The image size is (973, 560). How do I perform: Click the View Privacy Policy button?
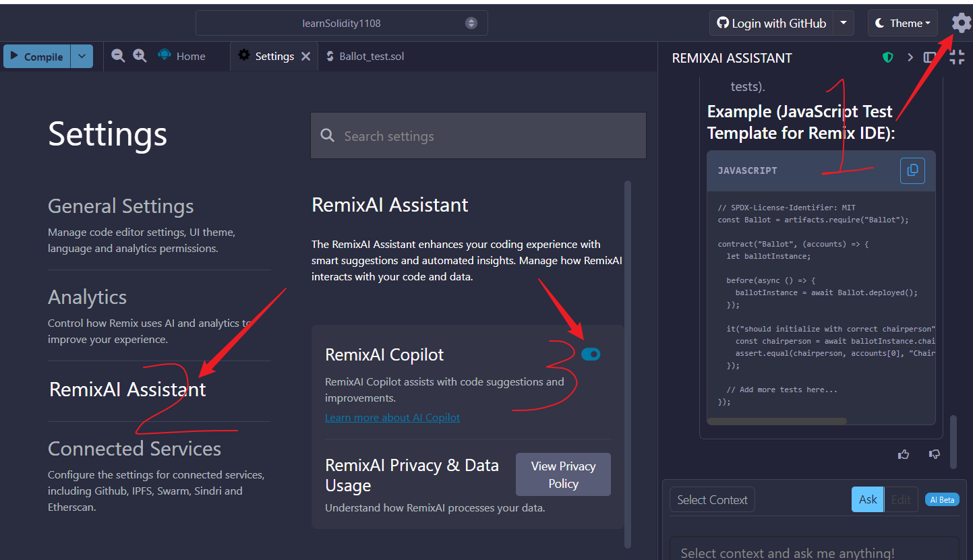563,474
